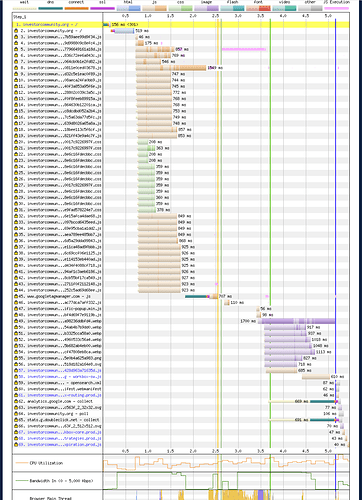Image resolution: width=362 pixels, height=500 pixels.
Task: Click the lock icon on request row 16
Action: (x=16, y=117)
